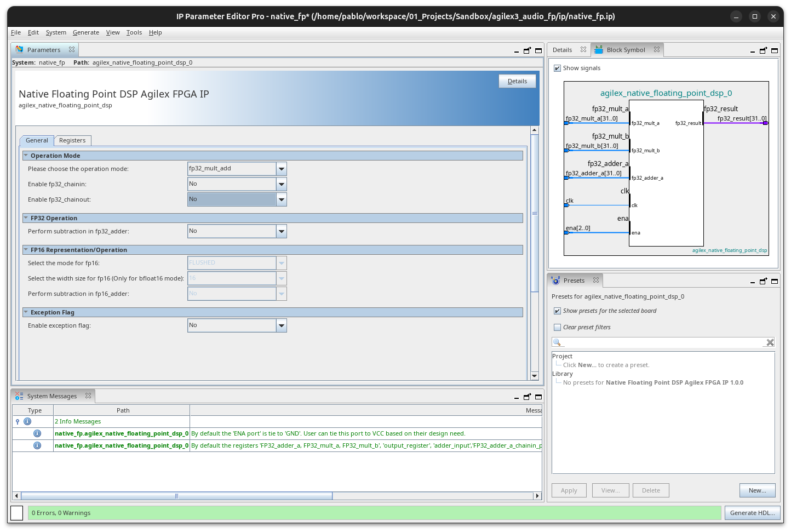Collapse System Messages using its minimize icon

516,396
